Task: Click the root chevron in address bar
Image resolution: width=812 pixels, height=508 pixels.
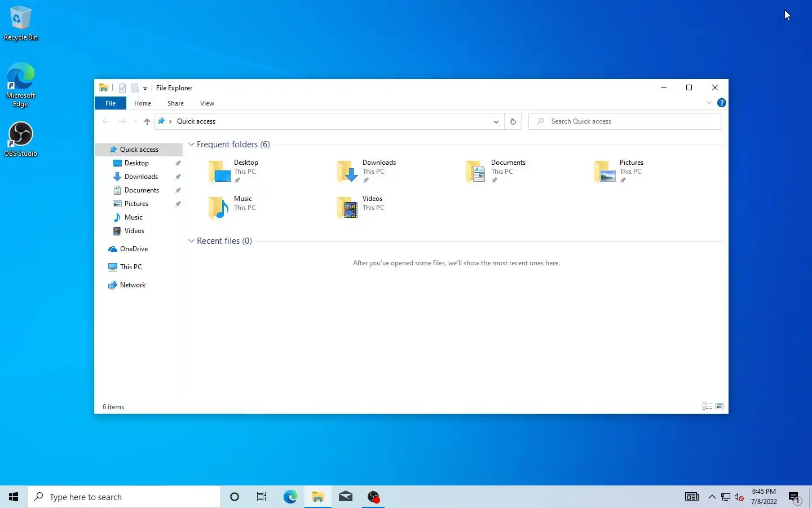Action: 170,121
